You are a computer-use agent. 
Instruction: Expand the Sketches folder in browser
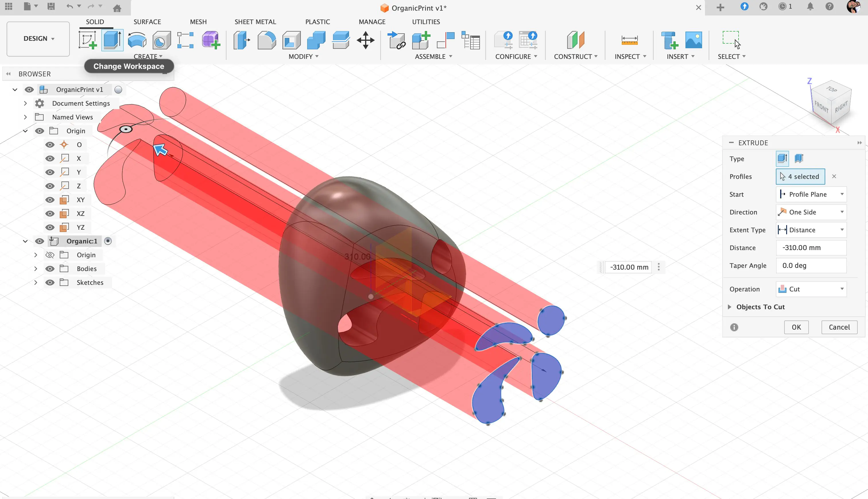point(36,283)
